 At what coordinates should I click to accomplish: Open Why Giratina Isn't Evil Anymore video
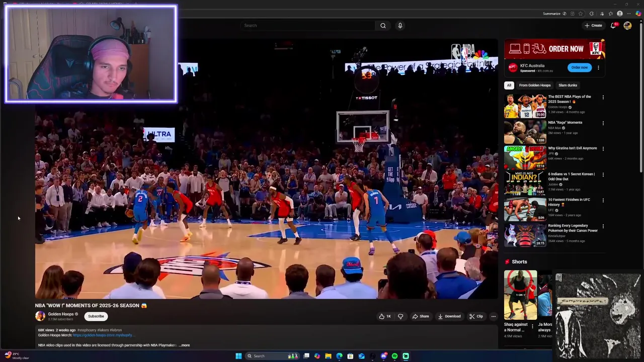pos(572,148)
